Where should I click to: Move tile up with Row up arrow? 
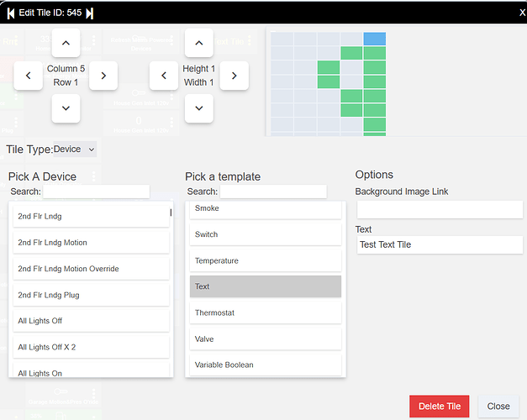[66, 43]
